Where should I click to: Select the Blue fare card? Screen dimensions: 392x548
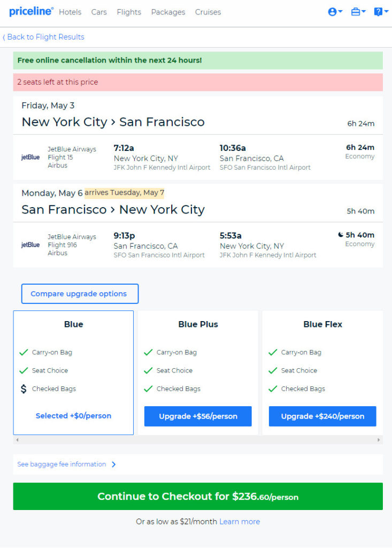pyautogui.click(x=73, y=372)
